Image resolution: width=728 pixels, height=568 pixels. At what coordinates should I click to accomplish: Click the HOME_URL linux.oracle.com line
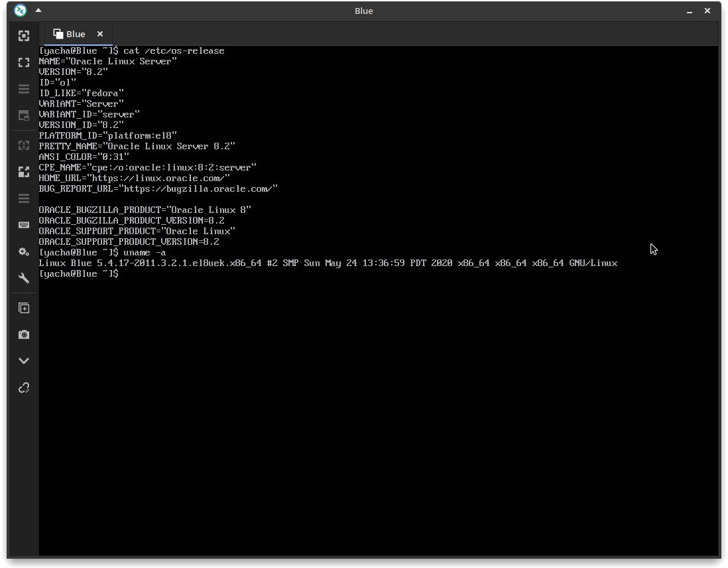point(134,178)
